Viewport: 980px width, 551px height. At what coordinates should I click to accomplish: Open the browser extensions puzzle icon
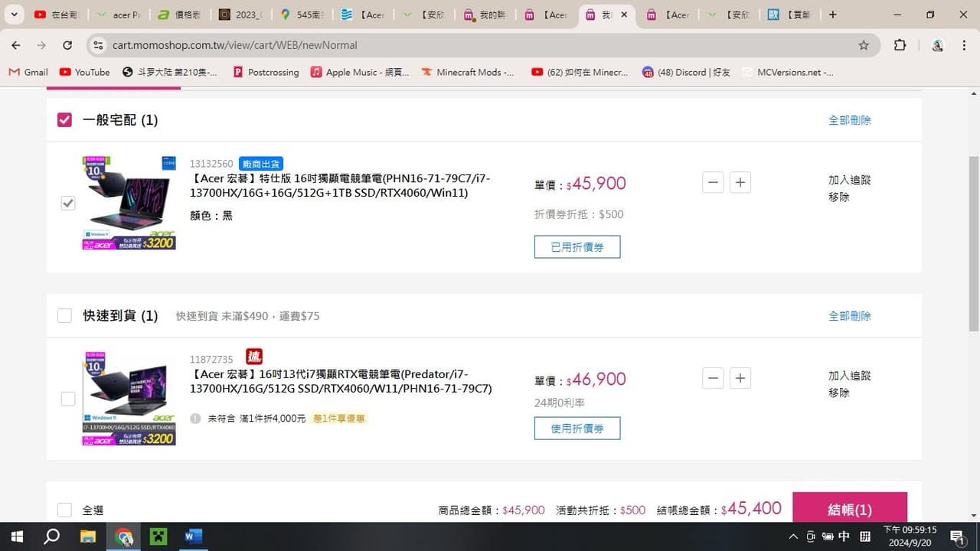900,45
